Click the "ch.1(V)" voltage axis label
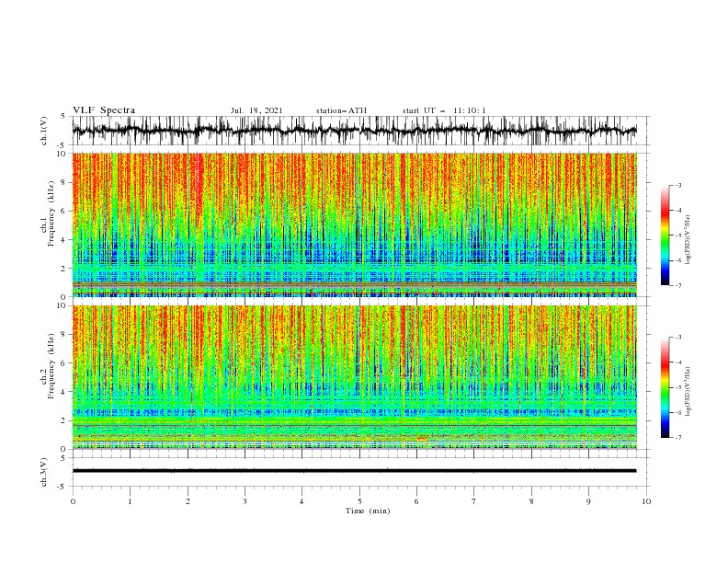 44,131
